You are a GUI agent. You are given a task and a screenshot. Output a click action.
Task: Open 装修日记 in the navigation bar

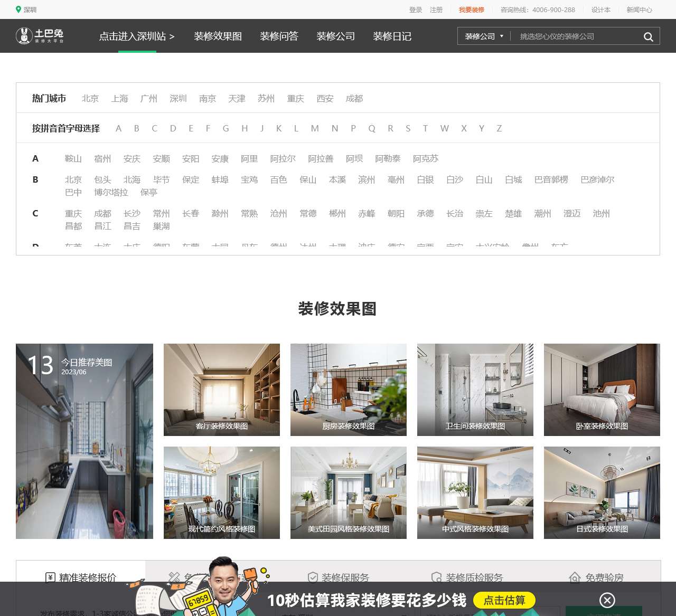tap(392, 36)
